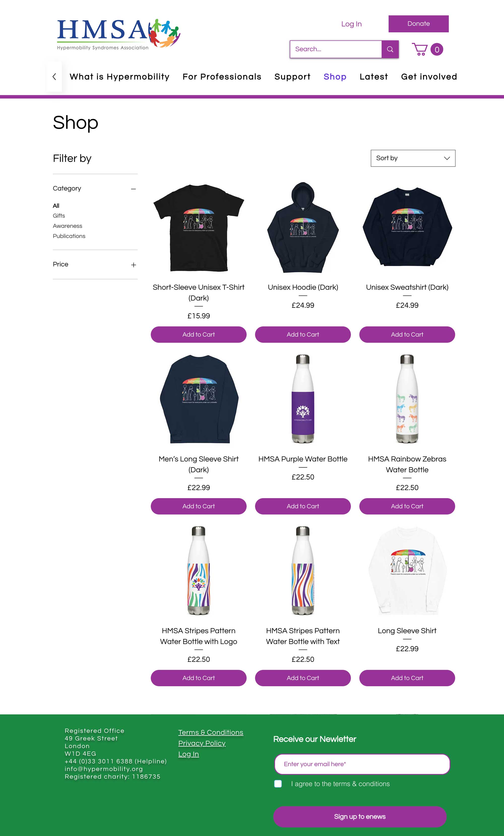
Task: Click the Search input field
Action: point(336,49)
